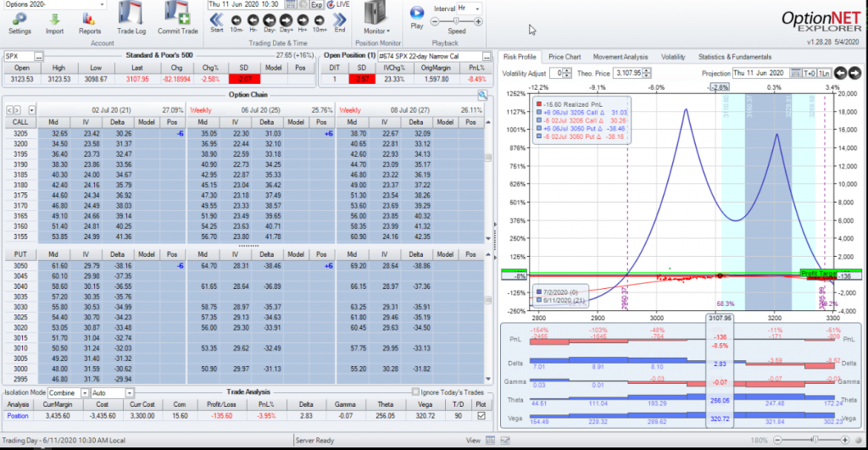
Task: Adjust the playback Speed slider handle
Action: click(x=456, y=21)
